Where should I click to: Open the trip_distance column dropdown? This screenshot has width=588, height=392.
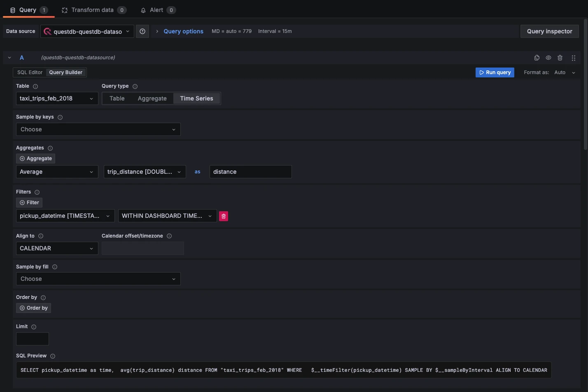point(145,172)
